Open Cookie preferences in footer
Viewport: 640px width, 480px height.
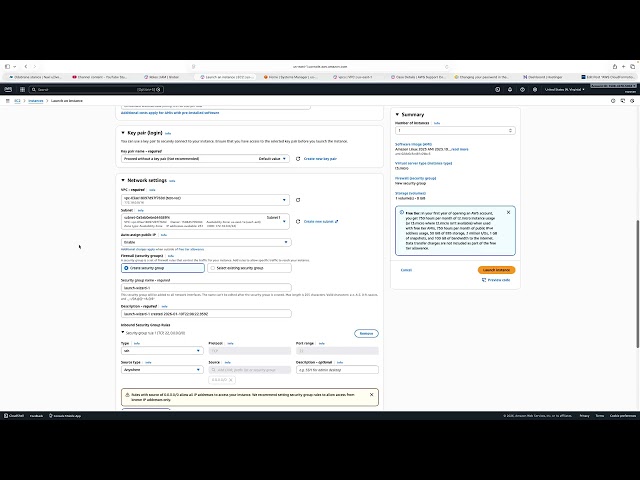click(622, 416)
